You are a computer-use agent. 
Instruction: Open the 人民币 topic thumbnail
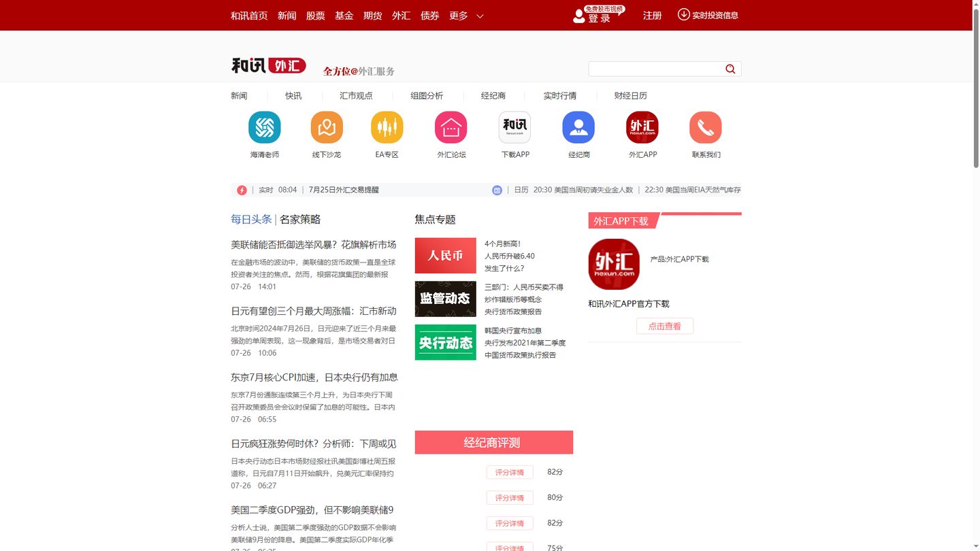(x=446, y=256)
